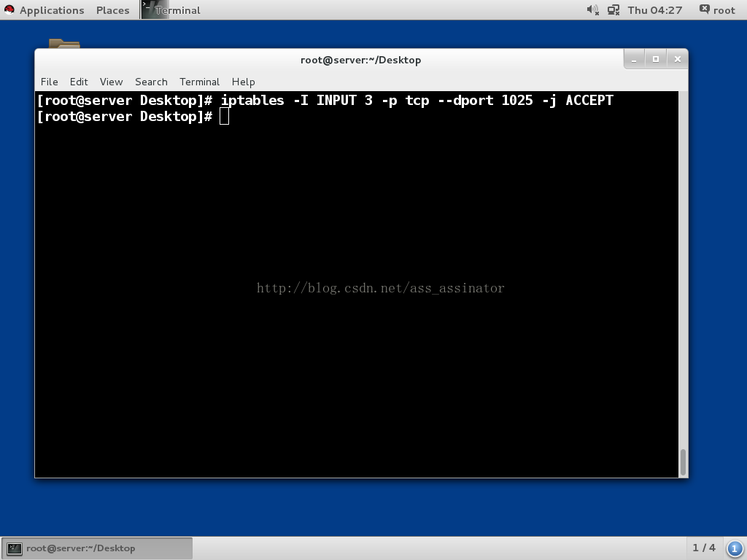Image resolution: width=747 pixels, height=560 pixels.
Task: Click at the terminal cursor prompt
Action: 225,117
